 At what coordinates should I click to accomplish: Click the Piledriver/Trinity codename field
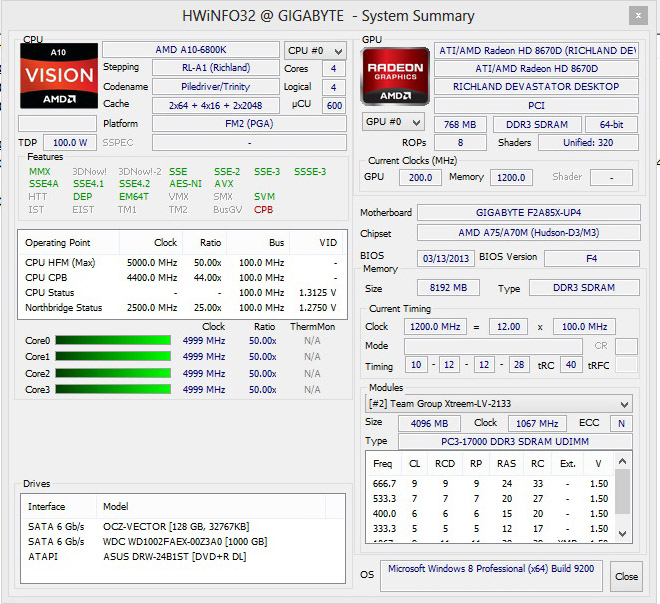pos(216,87)
